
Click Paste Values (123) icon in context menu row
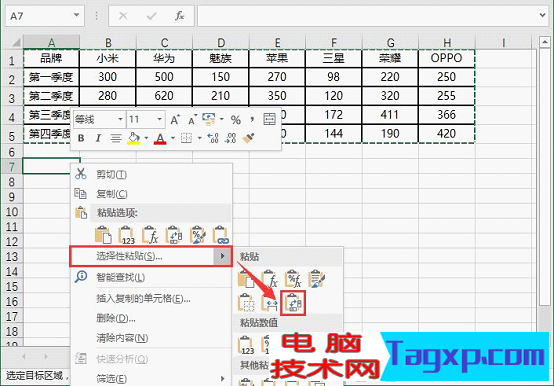[x=126, y=235]
